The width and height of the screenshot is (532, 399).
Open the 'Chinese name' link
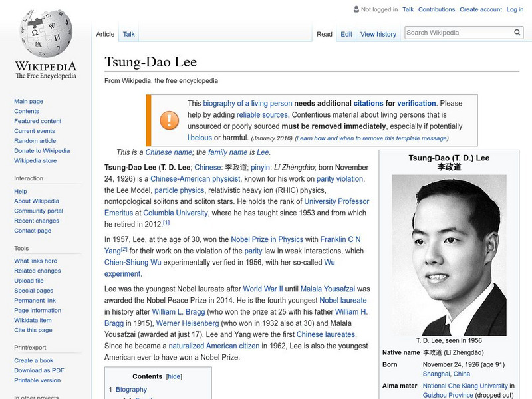coord(169,152)
